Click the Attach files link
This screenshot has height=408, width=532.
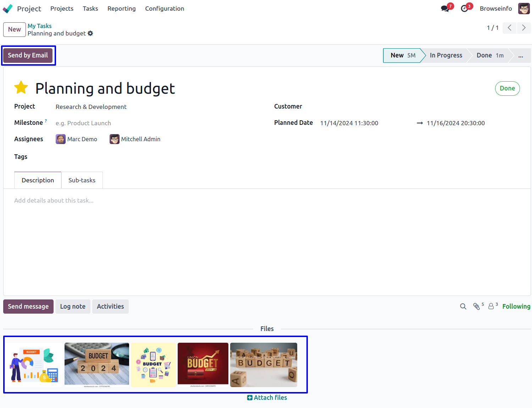coord(267,398)
